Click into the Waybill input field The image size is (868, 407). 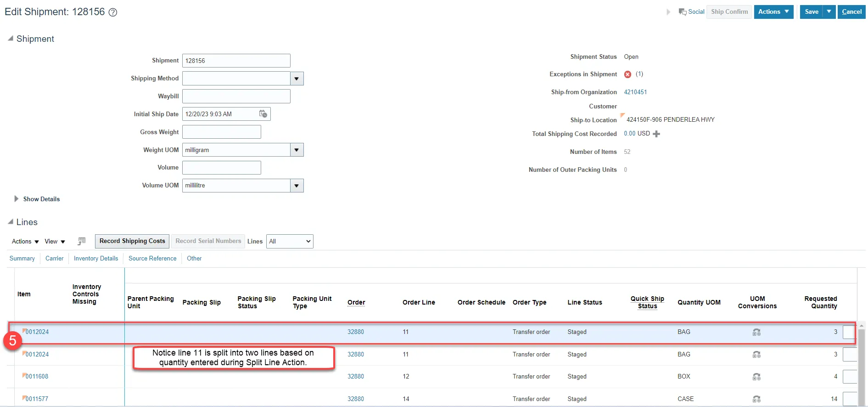(x=236, y=96)
